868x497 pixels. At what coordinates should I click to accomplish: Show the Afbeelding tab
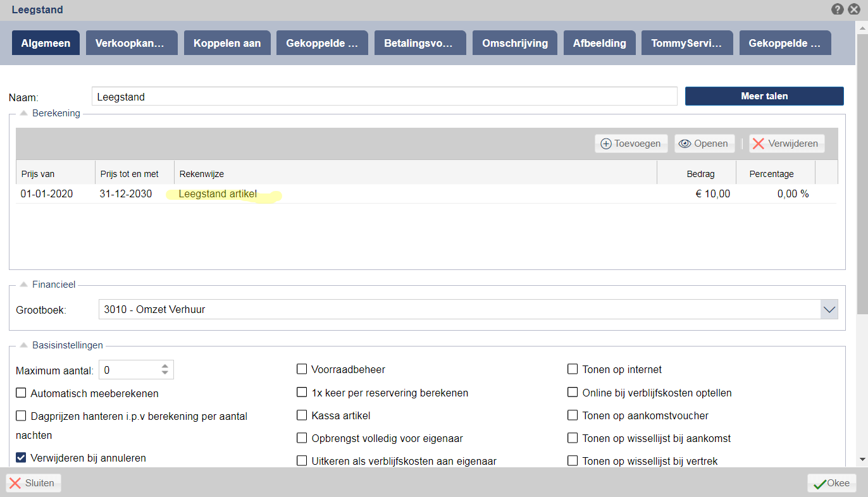coord(600,43)
